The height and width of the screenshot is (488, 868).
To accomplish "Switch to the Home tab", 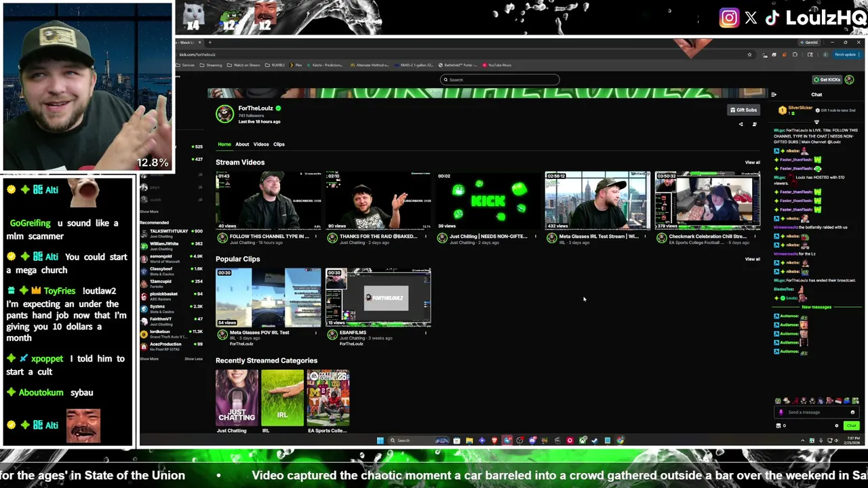I will 224,144.
